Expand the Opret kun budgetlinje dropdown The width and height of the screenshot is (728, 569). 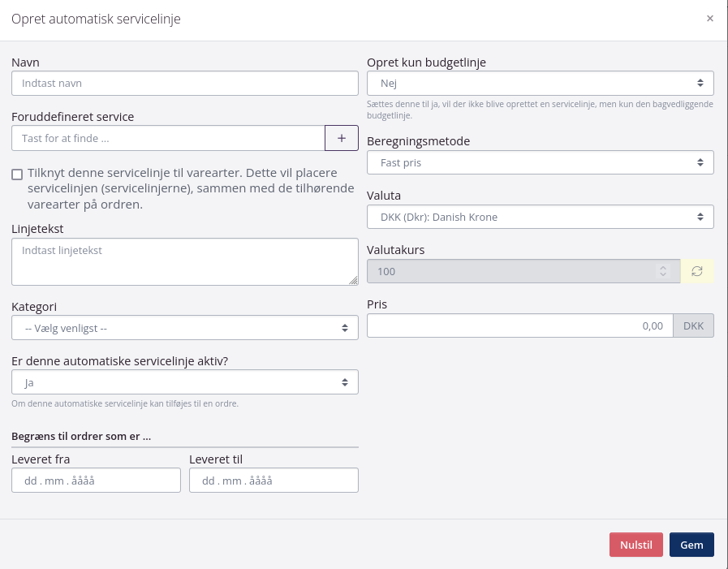[540, 83]
